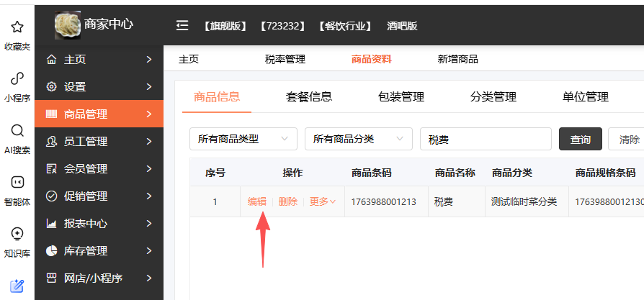
Task: Click the 商家中心 avatar image
Action: click(x=68, y=25)
